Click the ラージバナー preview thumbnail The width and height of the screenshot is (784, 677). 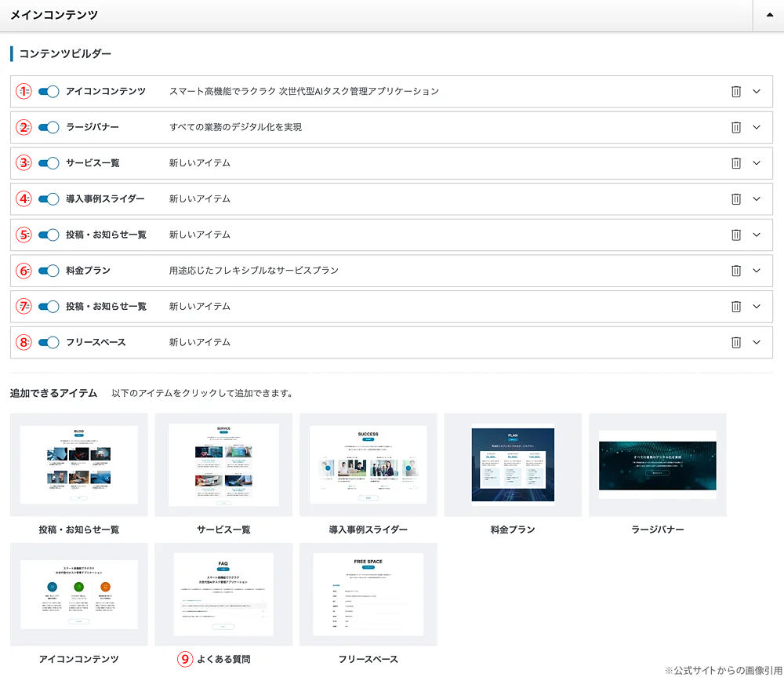pyautogui.click(x=657, y=464)
